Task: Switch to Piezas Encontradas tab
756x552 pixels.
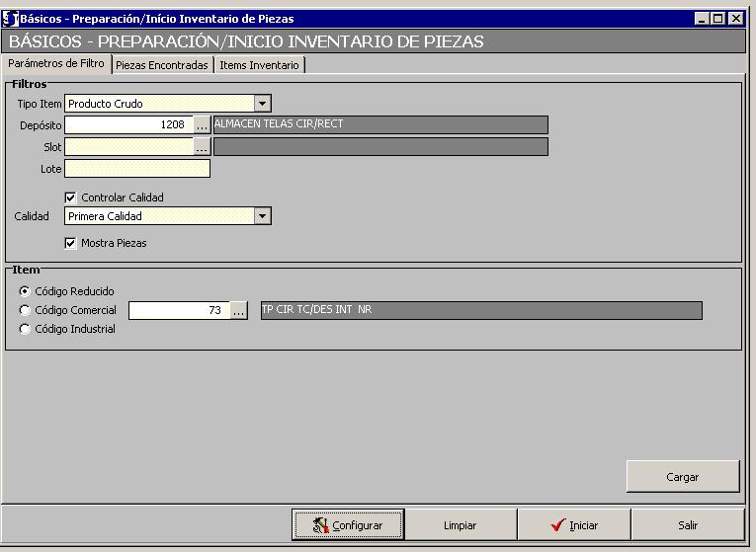Action: [x=162, y=65]
